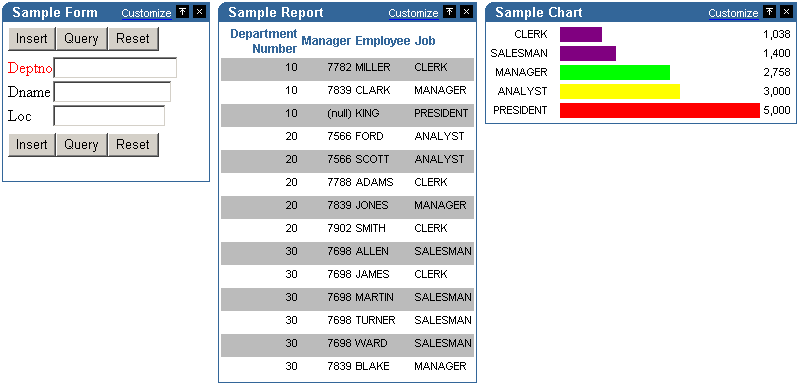
Task: Select the red PRESIDENT chart bar
Action: 660,110
